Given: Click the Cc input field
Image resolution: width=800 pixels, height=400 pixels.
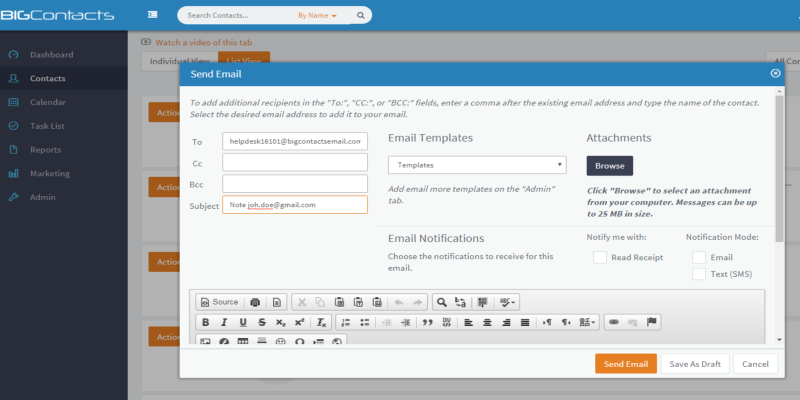Looking at the screenshot, I should pos(295,162).
